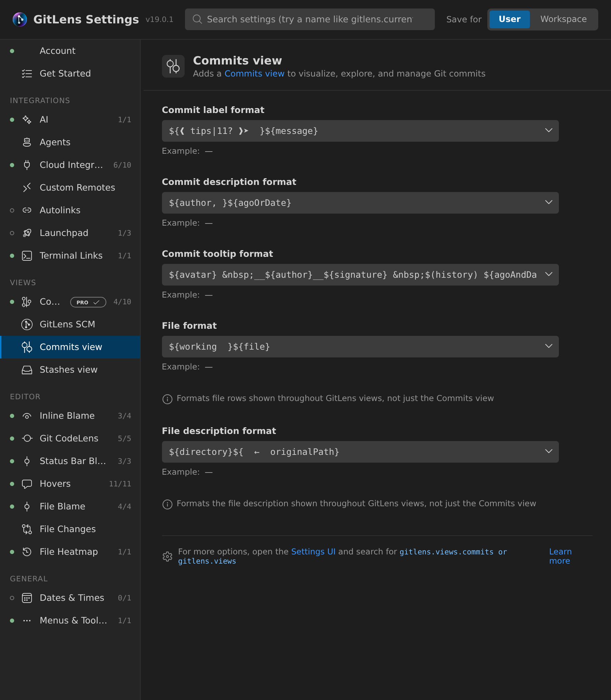
Task: Click the Stashes view tray icon
Action: (27, 369)
